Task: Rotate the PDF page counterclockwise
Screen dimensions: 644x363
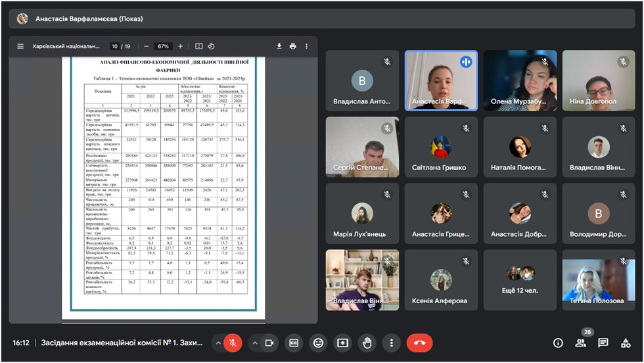Action: point(211,47)
